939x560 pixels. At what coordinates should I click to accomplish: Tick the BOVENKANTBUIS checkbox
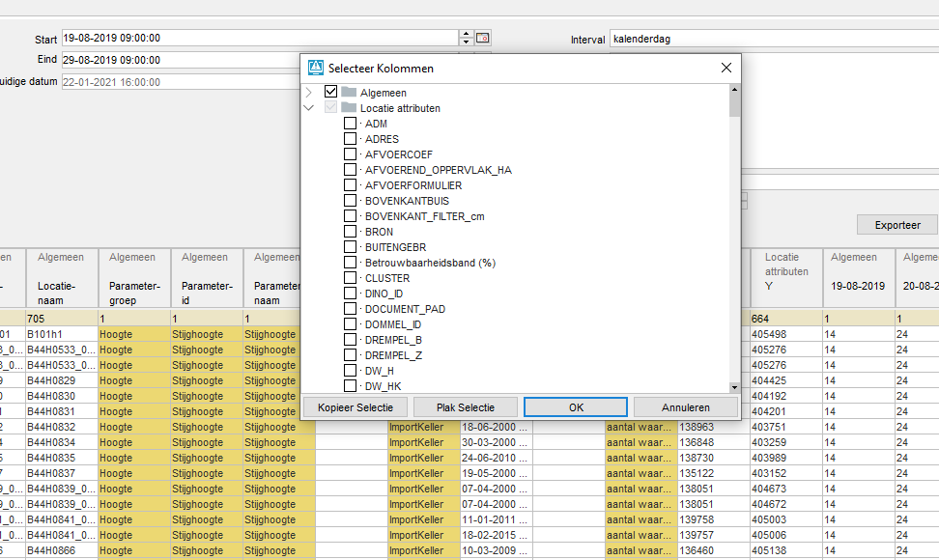(x=351, y=201)
